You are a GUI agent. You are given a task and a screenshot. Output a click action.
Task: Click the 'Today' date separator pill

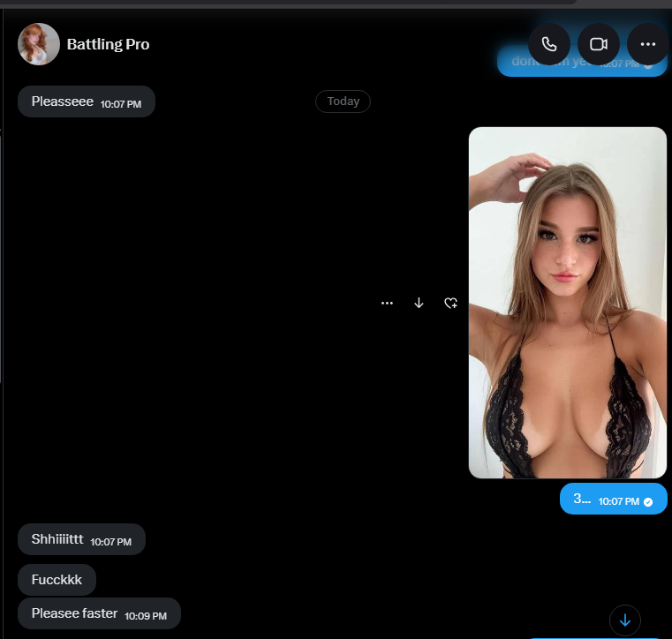pos(343,101)
